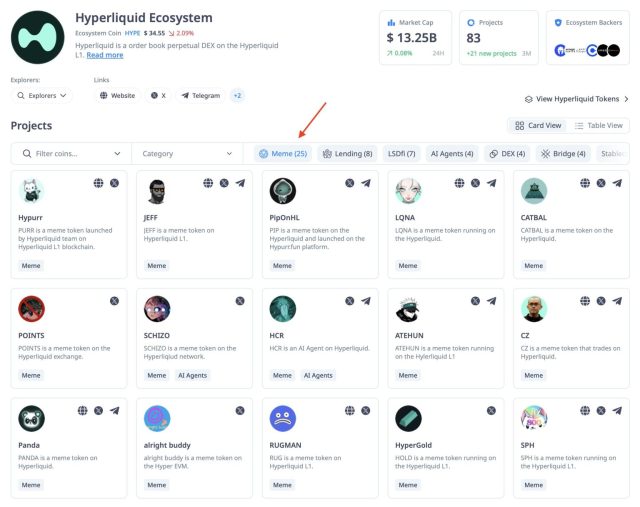Image resolution: width=640 pixels, height=507 pixels.
Task: Open LQNA's website globe icon
Action: coord(460,183)
